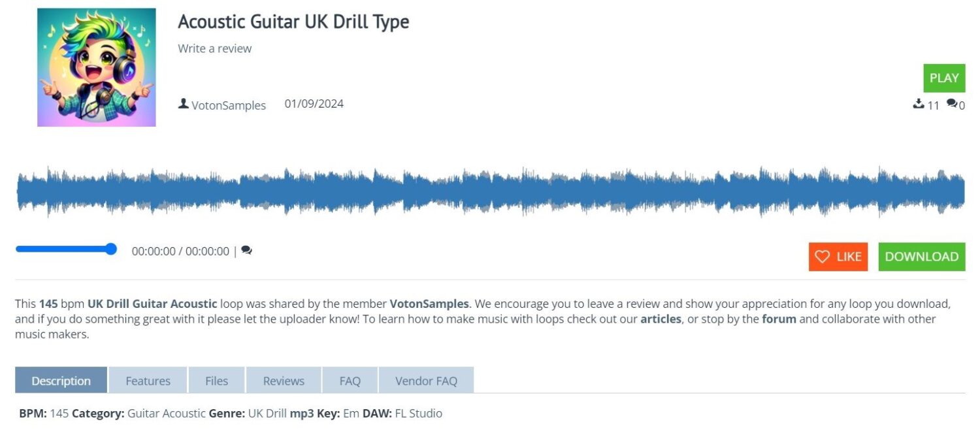
Task: Click the cartoon avatar thumbnail
Action: coord(97,67)
